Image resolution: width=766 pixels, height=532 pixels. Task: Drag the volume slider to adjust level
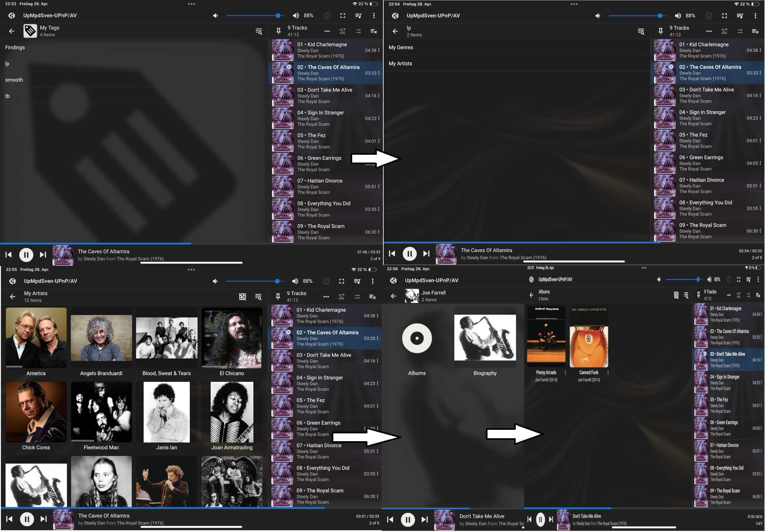click(279, 15)
